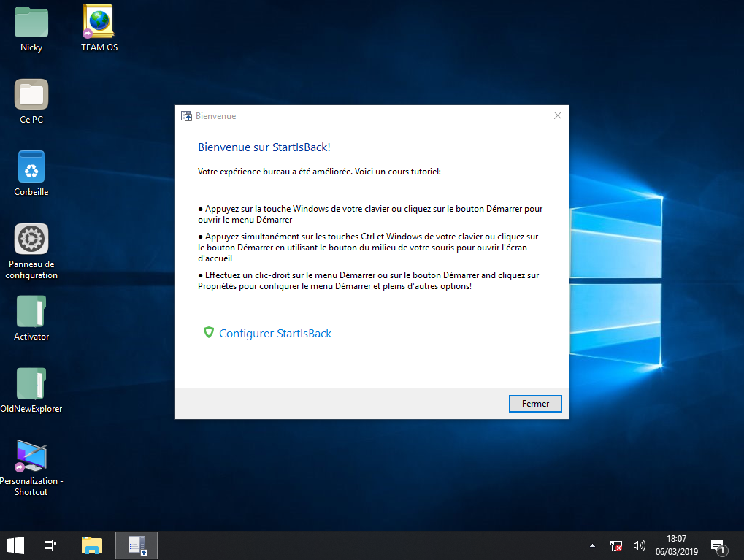
Task: Click the green shield beside Configurer StartIsBack
Action: pyautogui.click(x=208, y=333)
